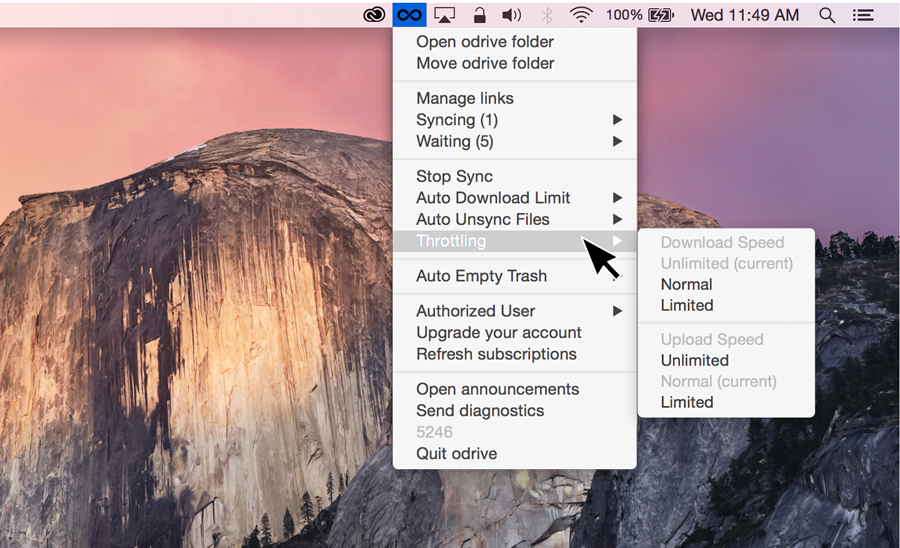The width and height of the screenshot is (900, 548).
Task: Choose Refresh subscriptions
Action: pos(514,354)
